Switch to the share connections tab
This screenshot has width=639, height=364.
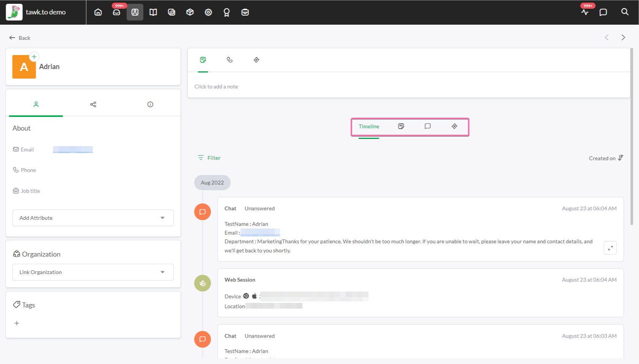[x=93, y=104]
